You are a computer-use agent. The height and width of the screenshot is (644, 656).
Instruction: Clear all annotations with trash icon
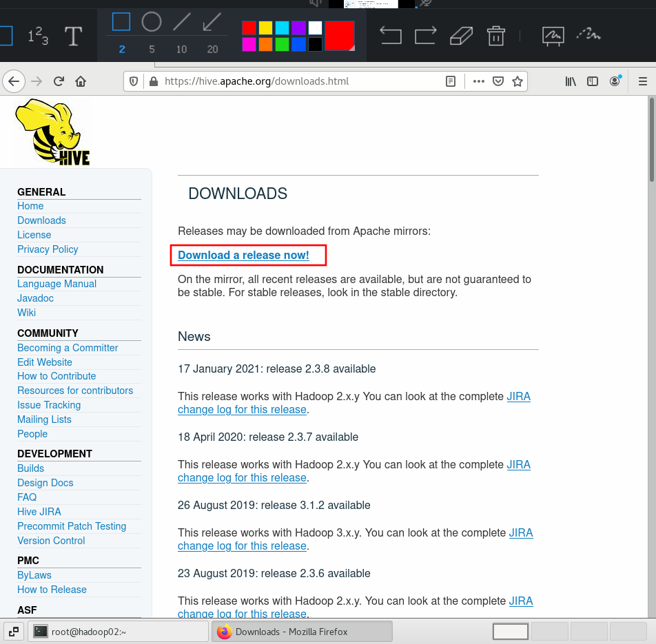point(496,36)
